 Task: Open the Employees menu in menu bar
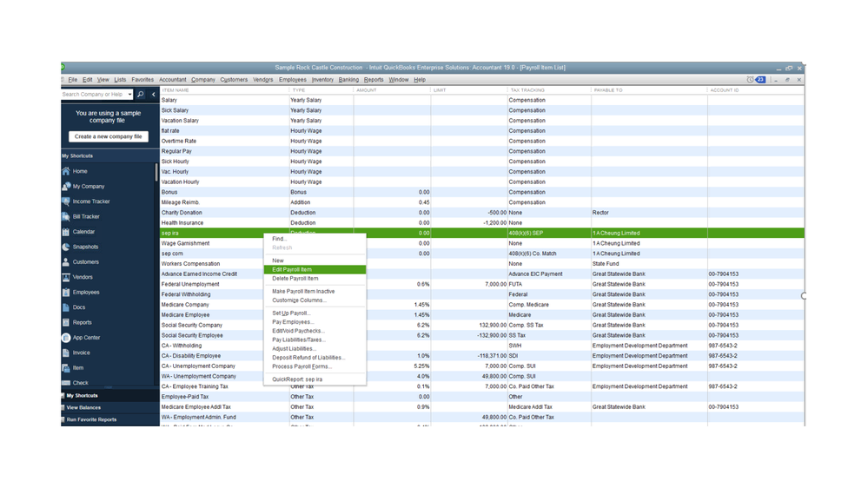(293, 80)
